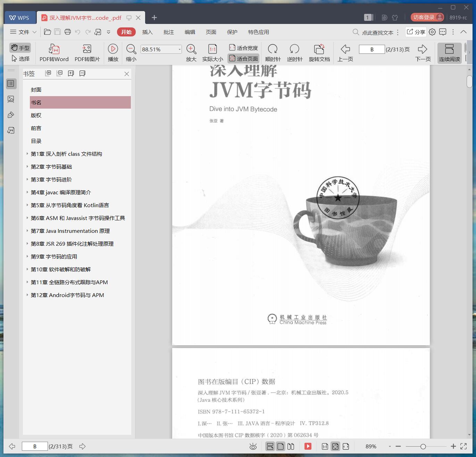
Task: Expand 第12章 Android字节码与 APM bookmark
Action: click(27, 295)
